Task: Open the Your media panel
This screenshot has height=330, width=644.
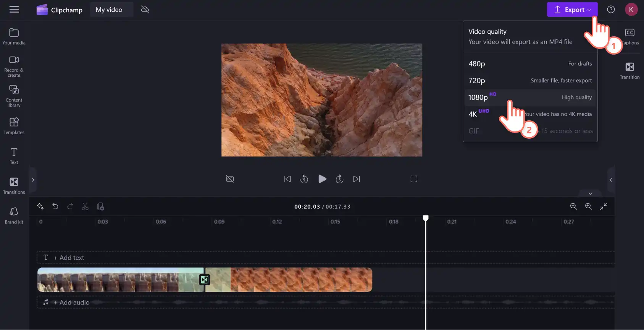Action: 14,37
